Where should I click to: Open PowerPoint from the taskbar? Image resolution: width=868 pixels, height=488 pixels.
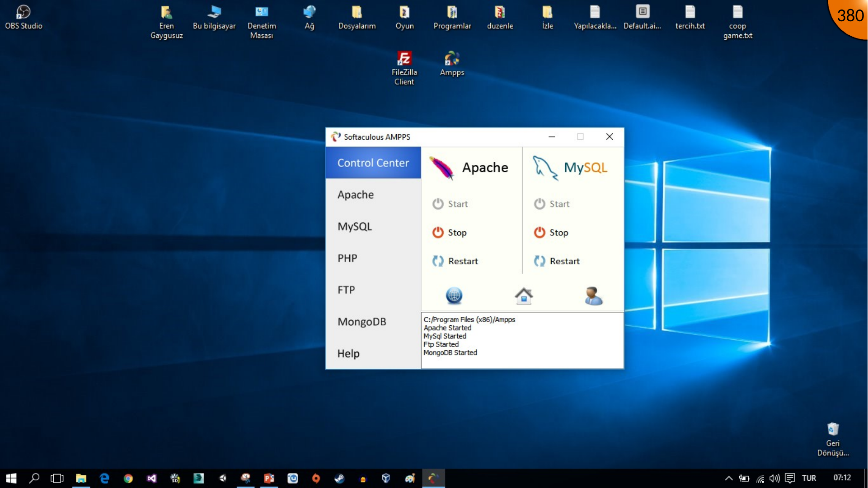[x=269, y=478]
